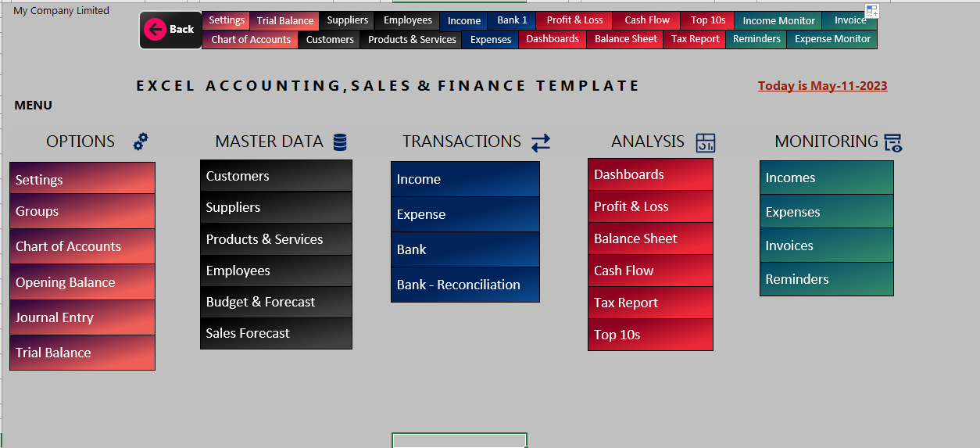Open Expense Monitor in the top navigation bar
Viewport: 980px width, 448px height.
click(x=832, y=39)
